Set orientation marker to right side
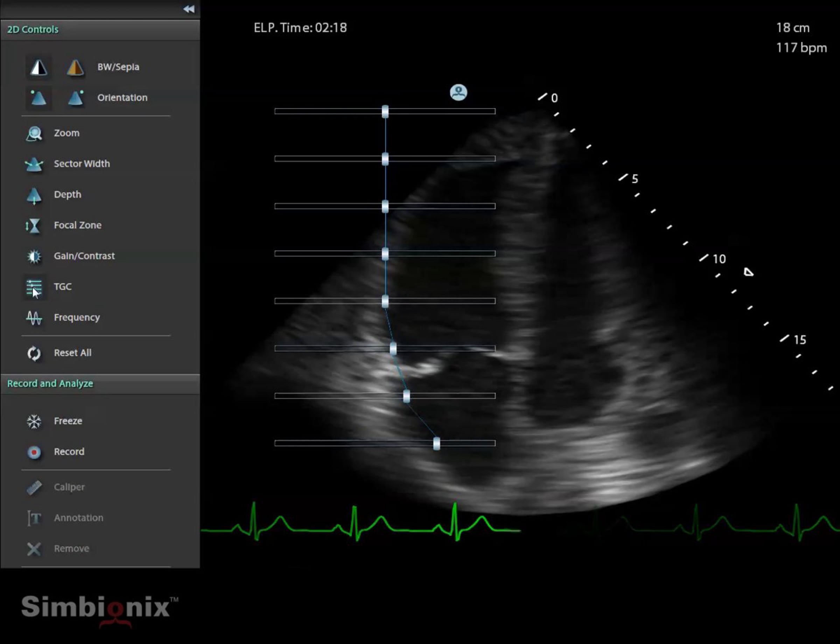The width and height of the screenshot is (840, 644). (x=75, y=98)
